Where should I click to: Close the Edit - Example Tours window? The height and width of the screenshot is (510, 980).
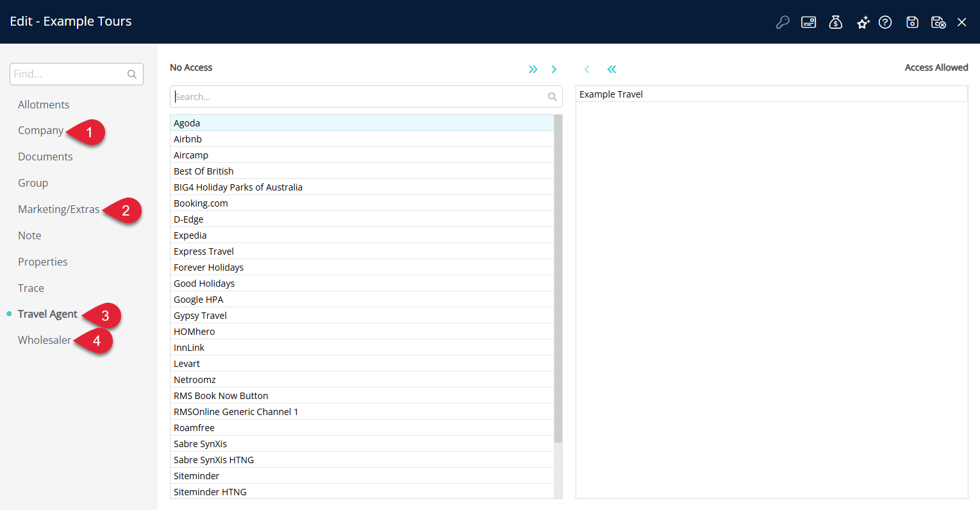point(962,22)
